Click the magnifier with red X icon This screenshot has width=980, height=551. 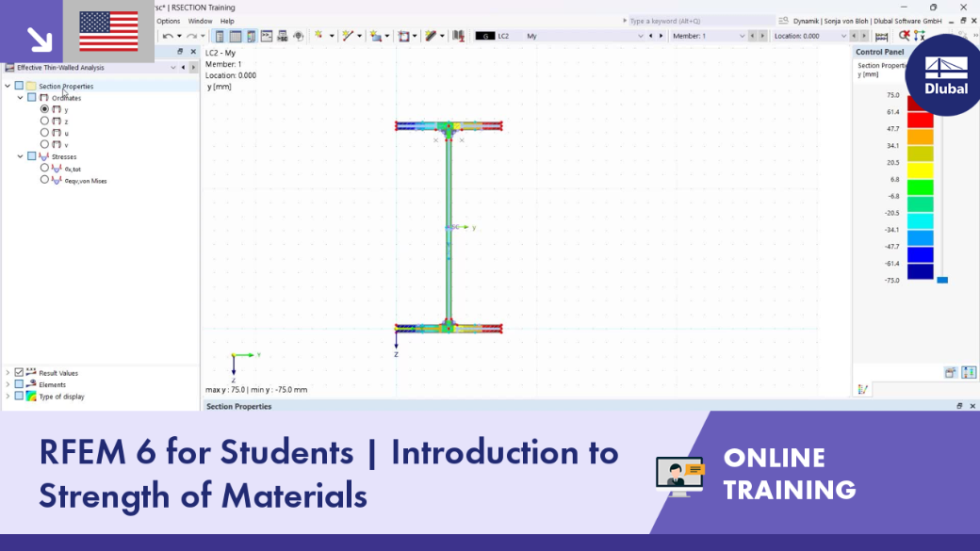[904, 36]
